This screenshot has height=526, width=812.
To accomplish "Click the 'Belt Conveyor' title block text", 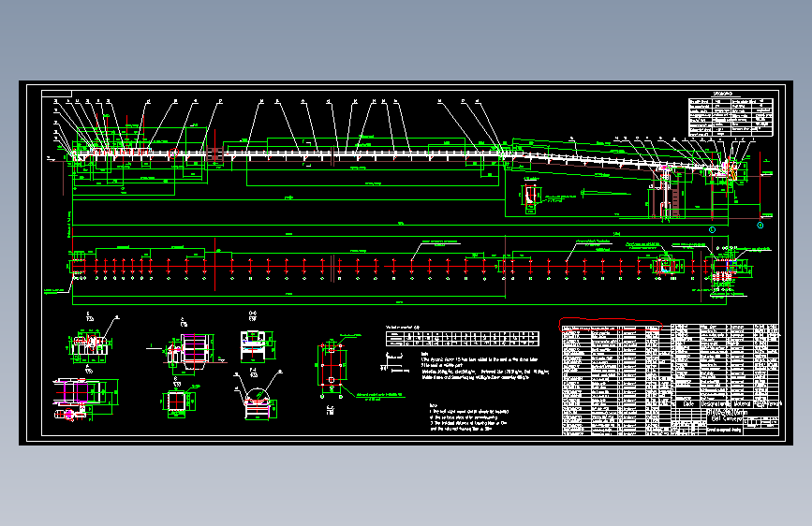I will [727, 418].
